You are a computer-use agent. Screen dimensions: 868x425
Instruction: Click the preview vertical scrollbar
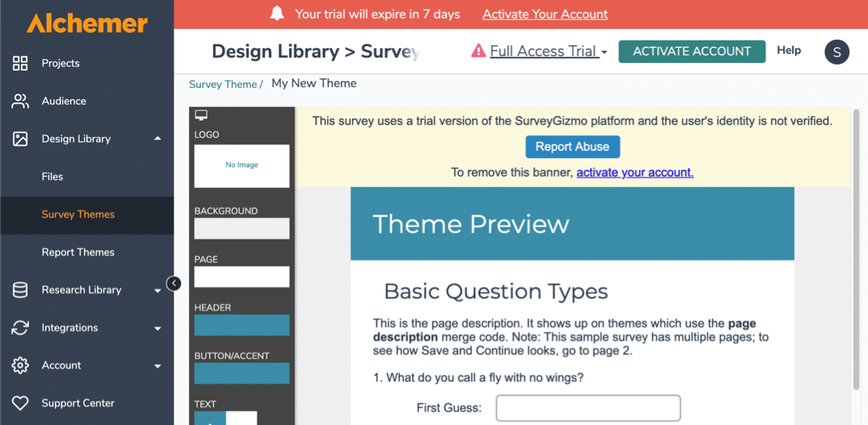(856, 249)
